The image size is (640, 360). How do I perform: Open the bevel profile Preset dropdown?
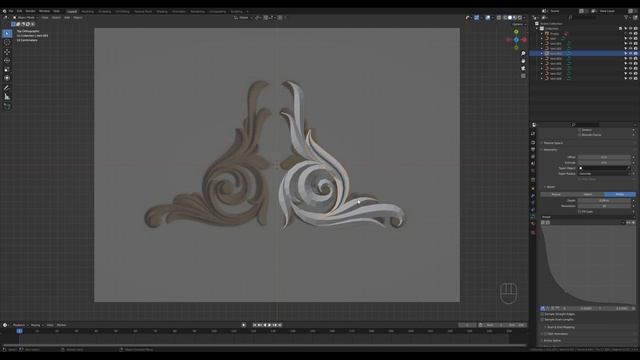(x=588, y=217)
